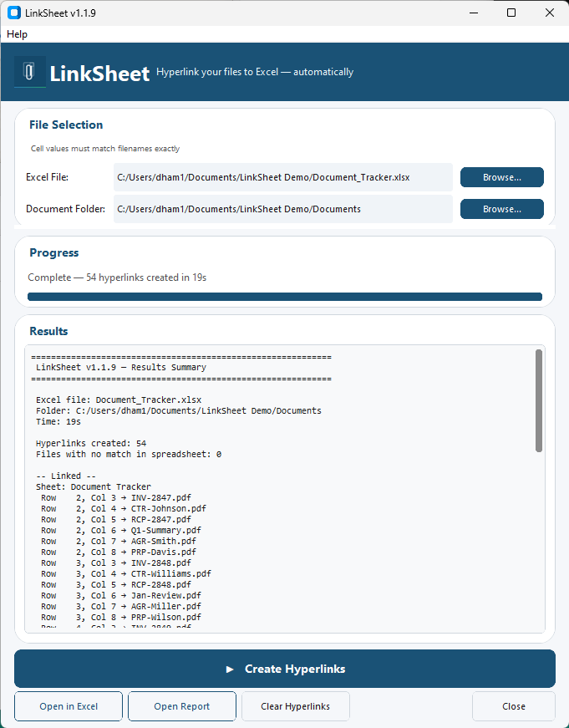Image resolution: width=569 pixels, height=728 pixels.
Task: Click the INV-2847.pdf results row
Action: (116, 497)
